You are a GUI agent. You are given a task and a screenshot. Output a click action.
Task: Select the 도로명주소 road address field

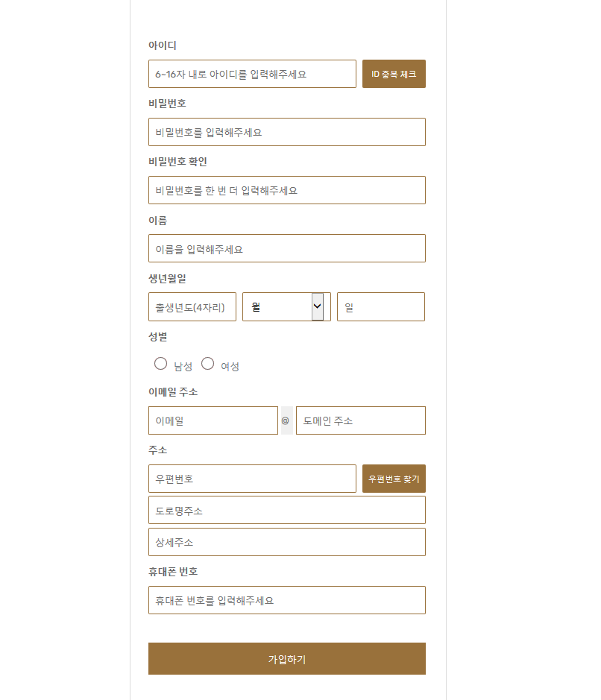tap(287, 510)
